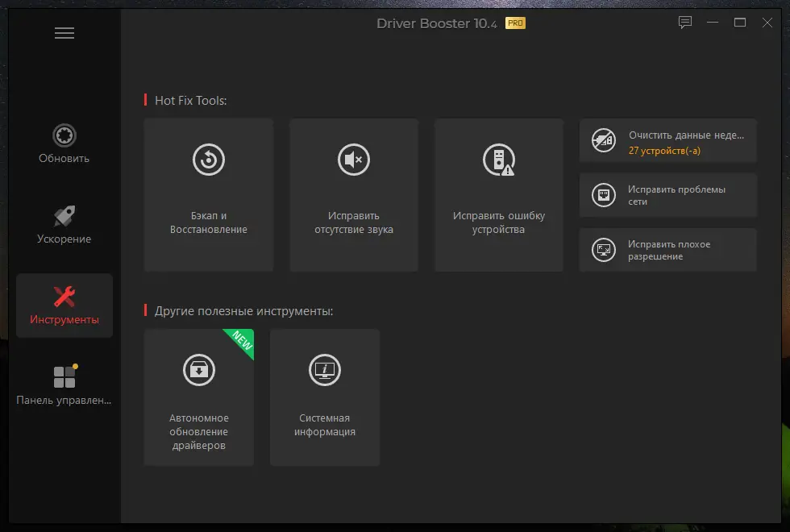This screenshot has width=790, height=532.
Task: Open the Ускорение rocket icon
Action: point(64,216)
